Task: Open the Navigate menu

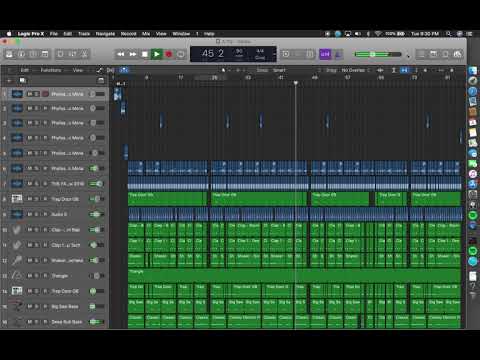Action: coord(105,34)
